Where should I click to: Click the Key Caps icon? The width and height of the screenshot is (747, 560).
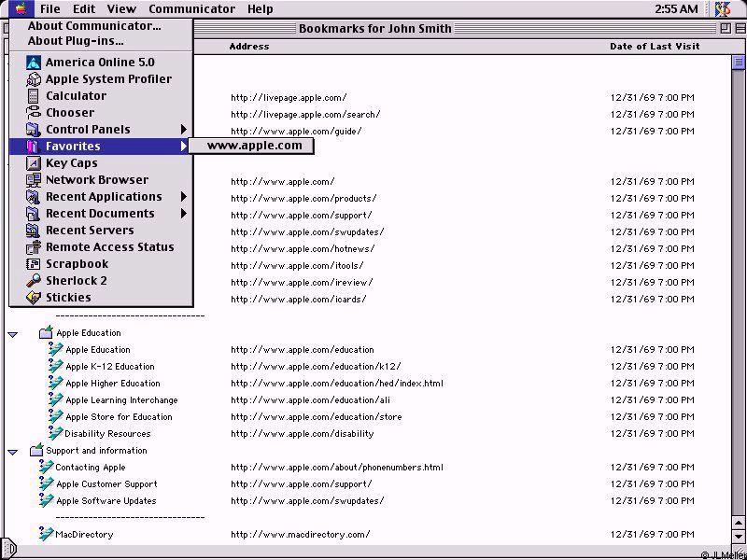[34, 163]
